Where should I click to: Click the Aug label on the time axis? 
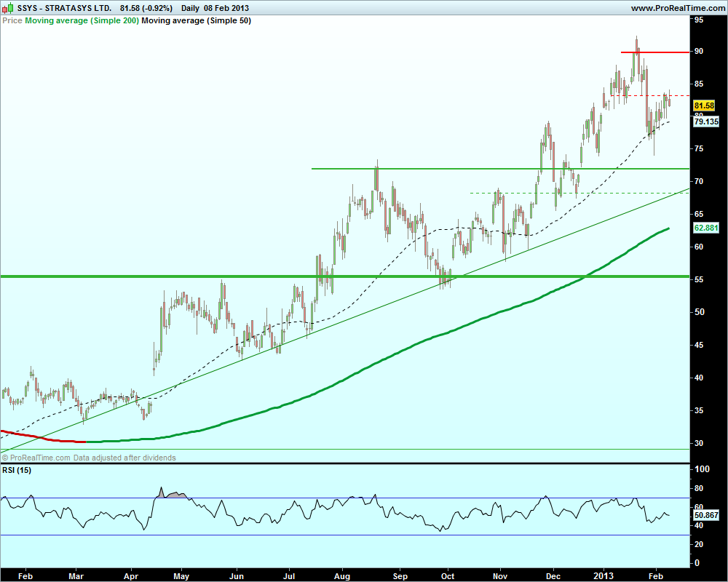(x=342, y=576)
